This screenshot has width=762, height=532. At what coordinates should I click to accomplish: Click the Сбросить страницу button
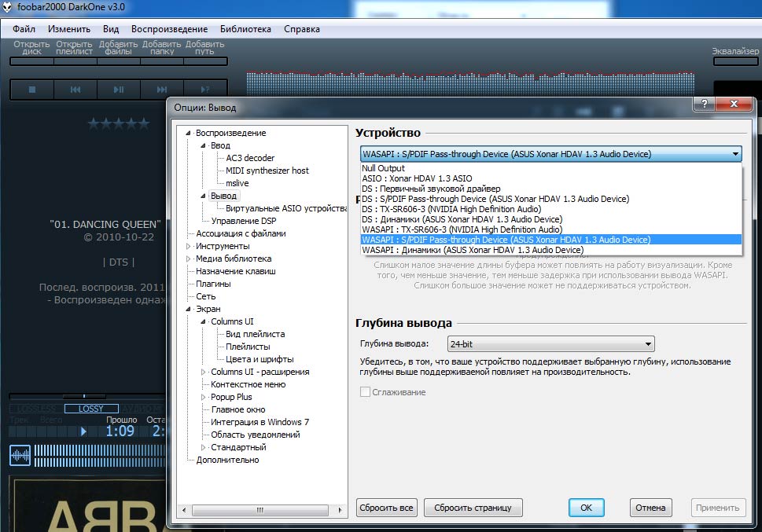point(473,508)
